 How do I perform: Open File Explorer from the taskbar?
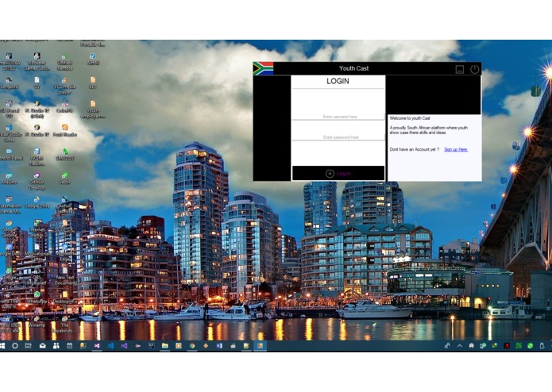point(164,346)
